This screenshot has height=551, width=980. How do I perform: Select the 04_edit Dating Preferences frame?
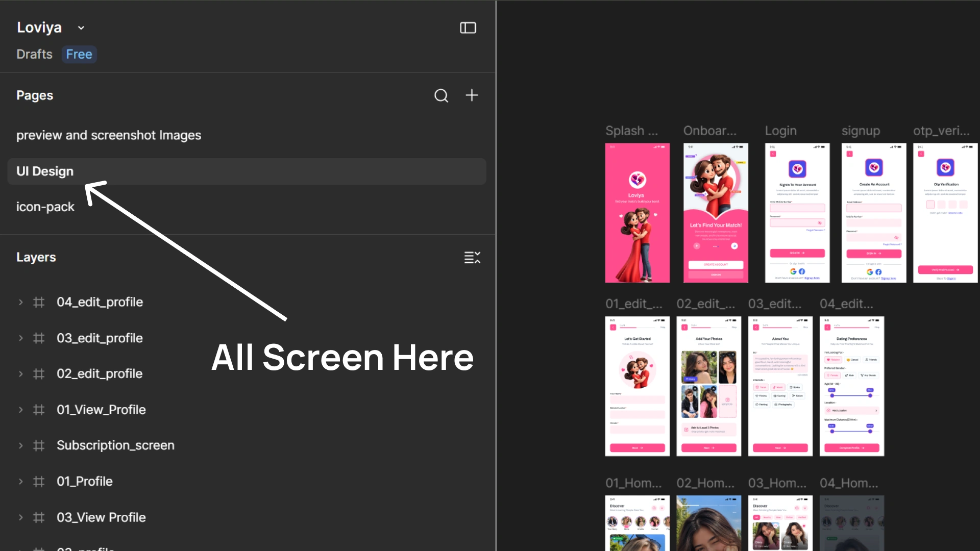852,386
